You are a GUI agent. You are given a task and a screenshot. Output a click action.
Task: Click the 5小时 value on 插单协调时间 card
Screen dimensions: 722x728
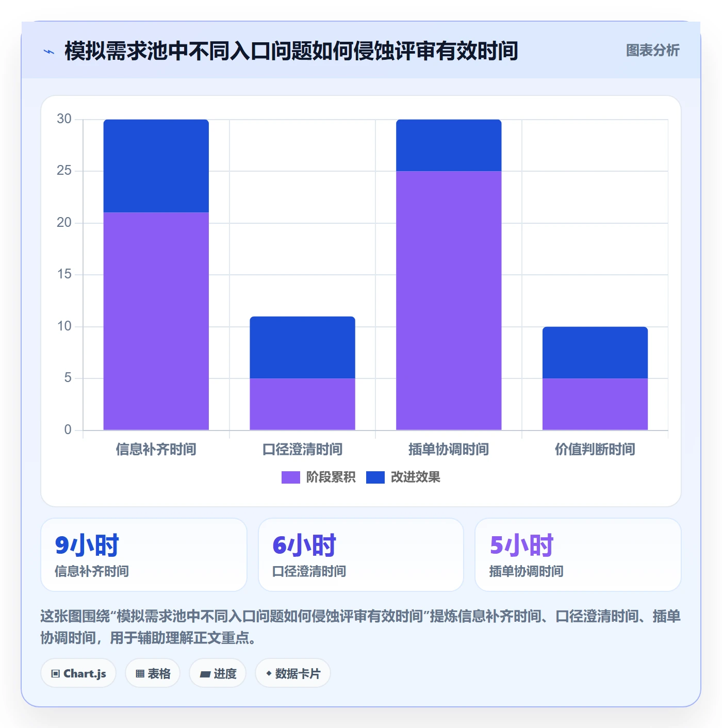click(x=521, y=545)
